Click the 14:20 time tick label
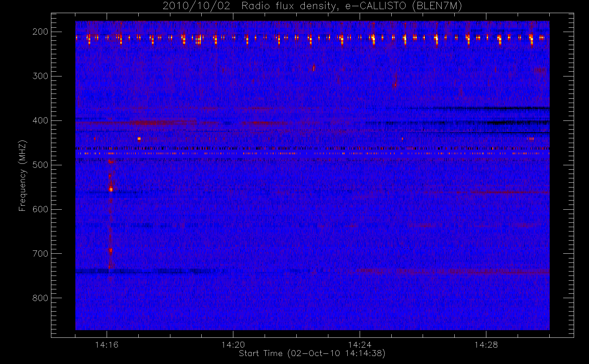 (x=233, y=344)
